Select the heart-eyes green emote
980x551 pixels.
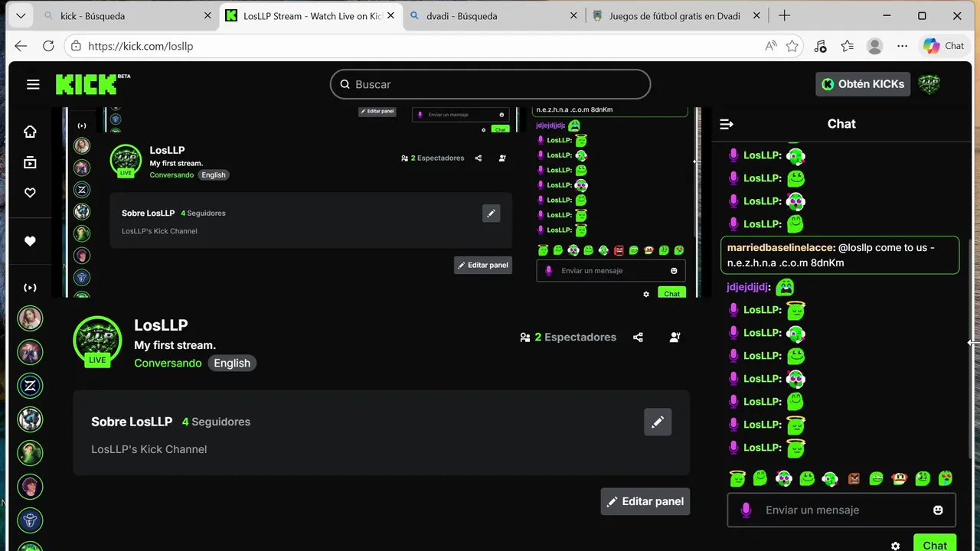tap(946, 478)
